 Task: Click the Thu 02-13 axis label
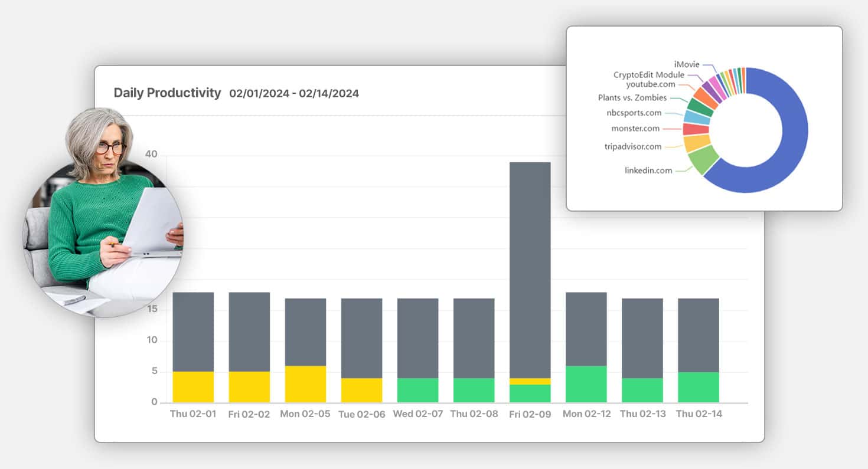(642, 414)
